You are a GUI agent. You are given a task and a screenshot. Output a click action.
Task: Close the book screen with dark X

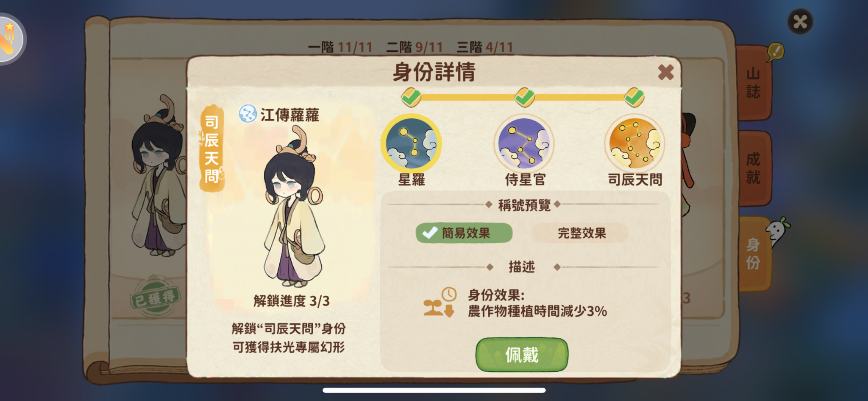pyautogui.click(x=800, y=21)
